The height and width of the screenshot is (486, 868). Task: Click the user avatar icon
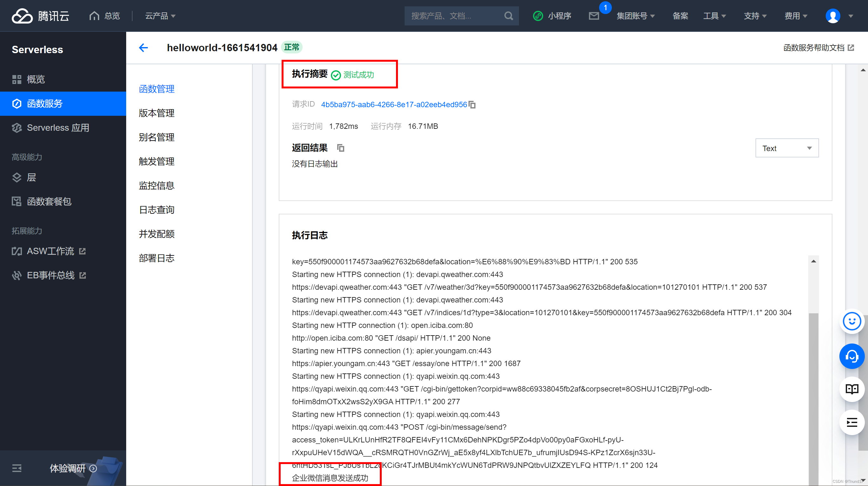pyautogui.click(x=833, y=16)
